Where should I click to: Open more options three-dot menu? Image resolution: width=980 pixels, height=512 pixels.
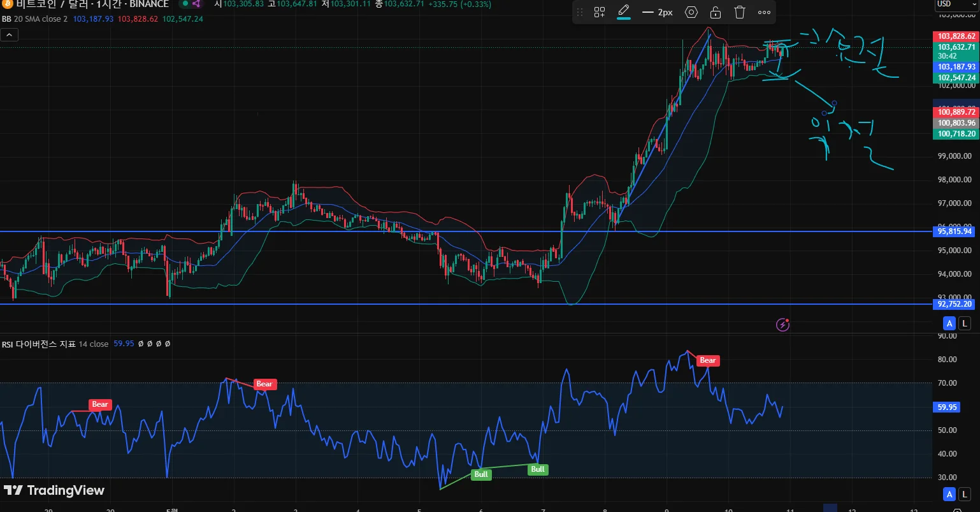click(764, 12)
